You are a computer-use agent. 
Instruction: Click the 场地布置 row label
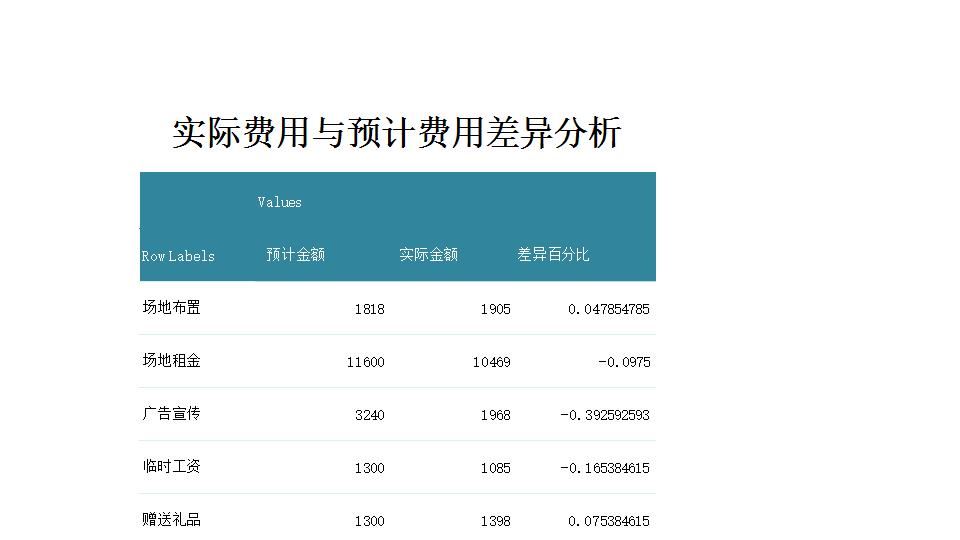point(171,307)
